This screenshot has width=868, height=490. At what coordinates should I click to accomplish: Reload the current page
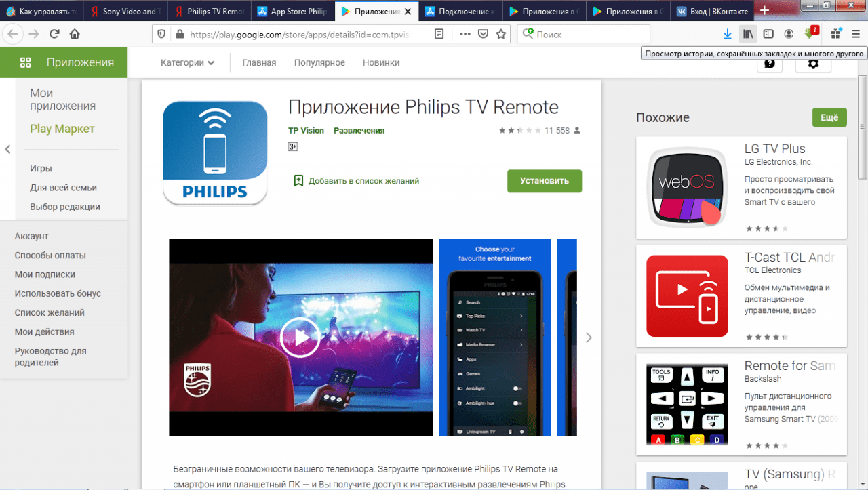(x=54, y=34)
